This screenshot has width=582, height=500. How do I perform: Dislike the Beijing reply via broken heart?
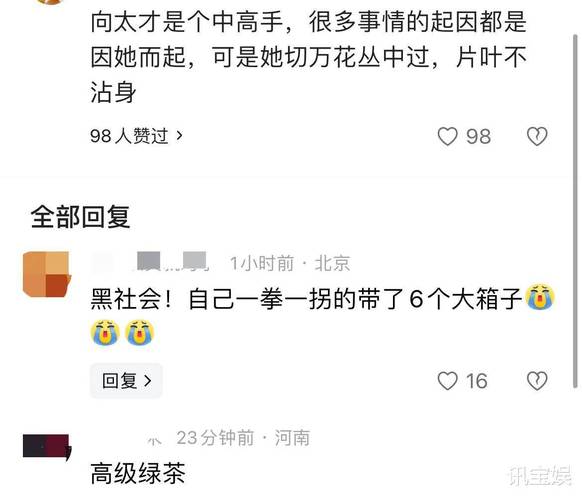537,381
